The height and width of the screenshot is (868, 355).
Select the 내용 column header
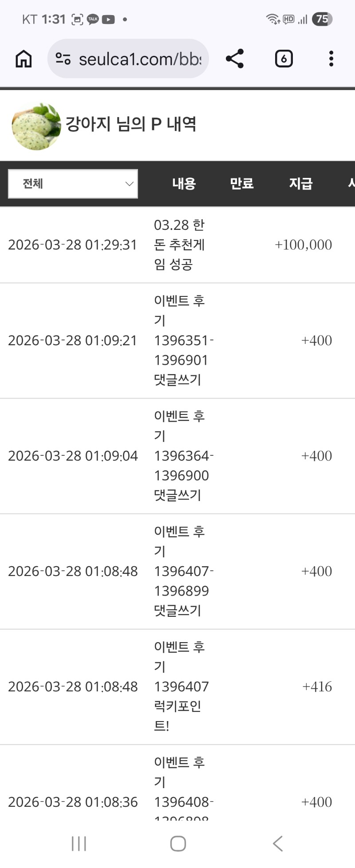tap(184, 184)
